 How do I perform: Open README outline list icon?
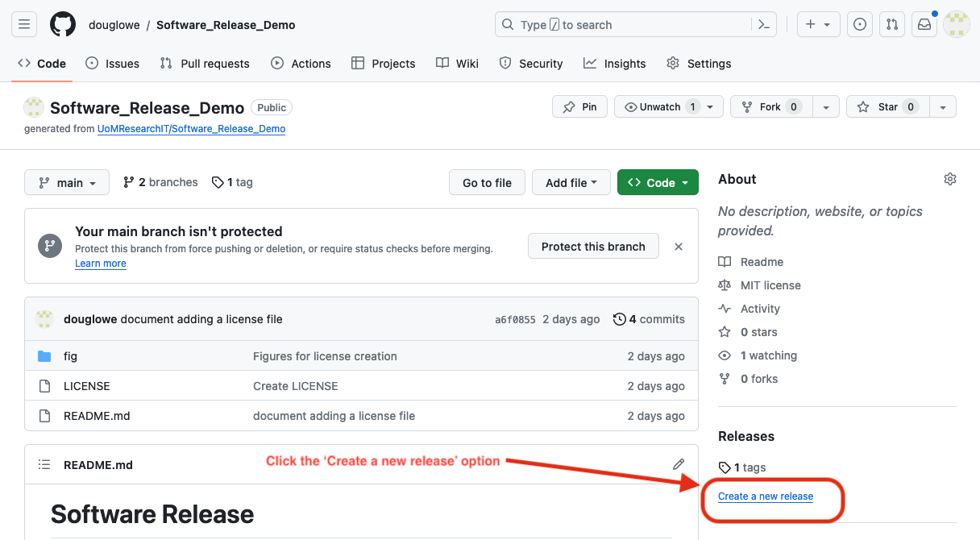pos(45,465)
